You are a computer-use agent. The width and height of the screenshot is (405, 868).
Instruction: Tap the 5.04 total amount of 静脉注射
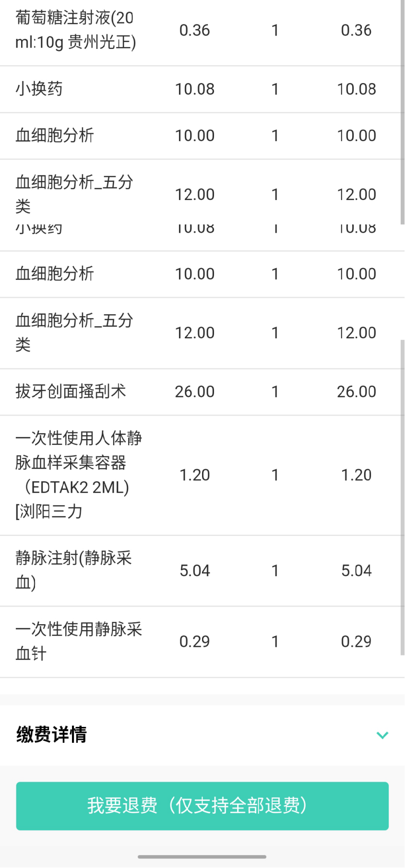pos(356,571)
